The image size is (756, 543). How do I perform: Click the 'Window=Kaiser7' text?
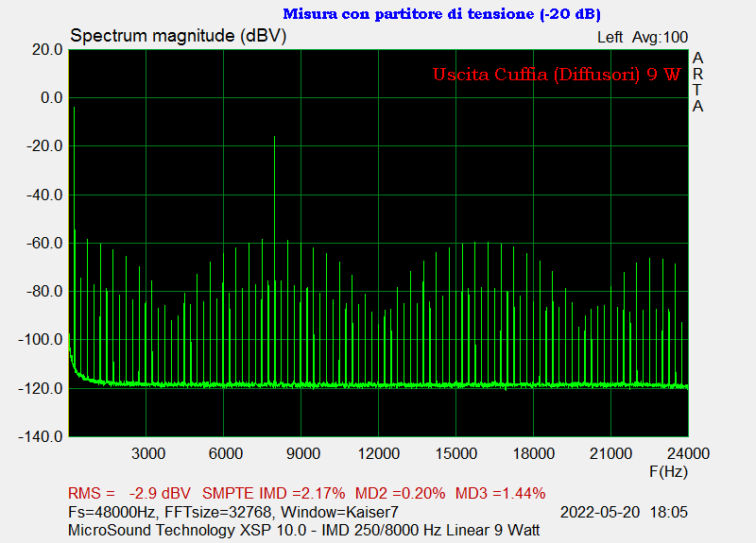pyautogui.click(x=339, y=512)
